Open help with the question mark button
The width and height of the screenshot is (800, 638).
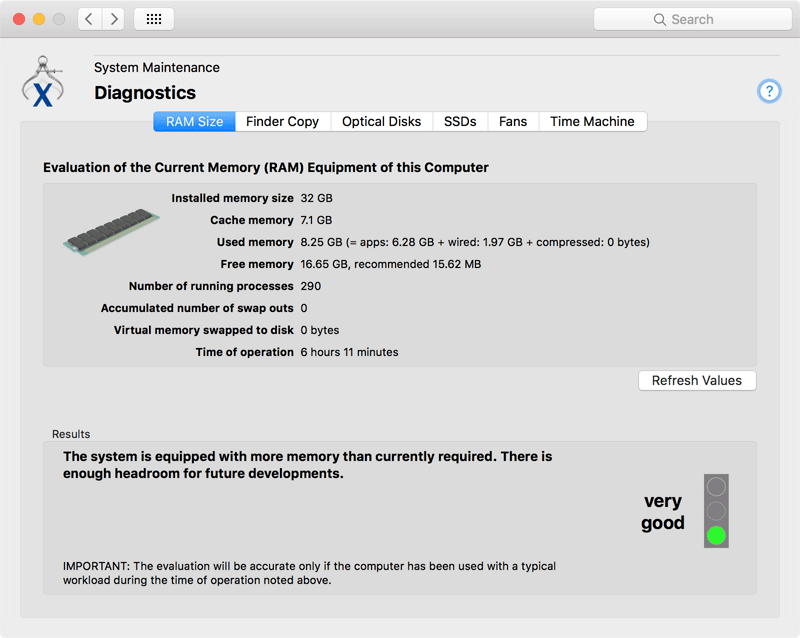(769, 91)
